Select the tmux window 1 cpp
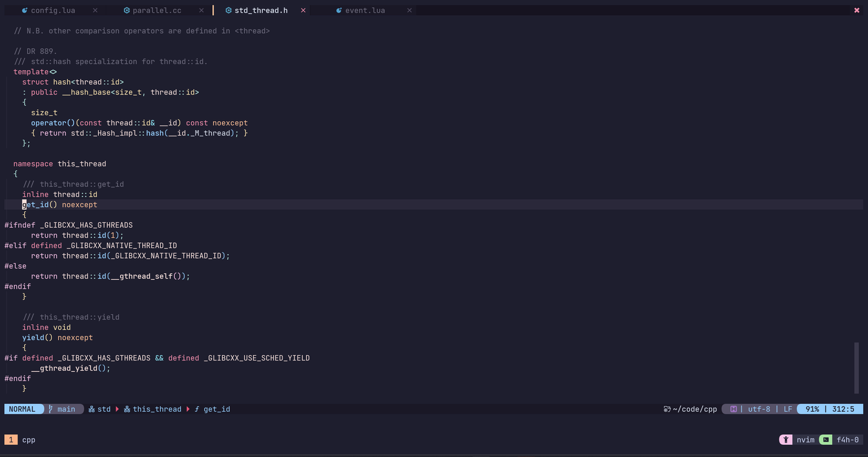Screen dimensions: 868x457 click(x=20, y=440)
